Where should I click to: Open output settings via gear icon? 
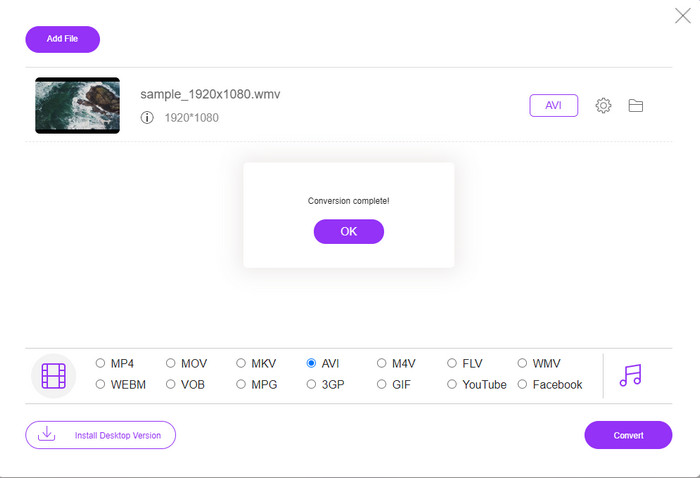[x=603, y=106]
